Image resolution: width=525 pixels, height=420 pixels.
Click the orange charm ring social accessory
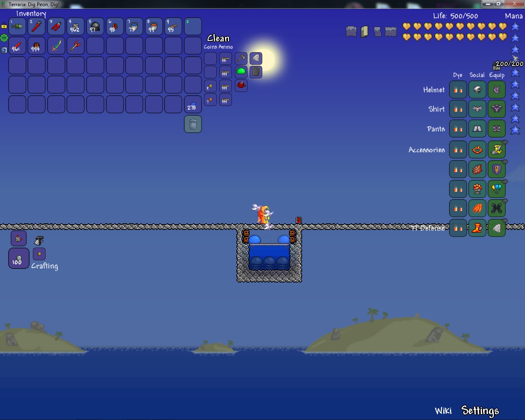477,149
